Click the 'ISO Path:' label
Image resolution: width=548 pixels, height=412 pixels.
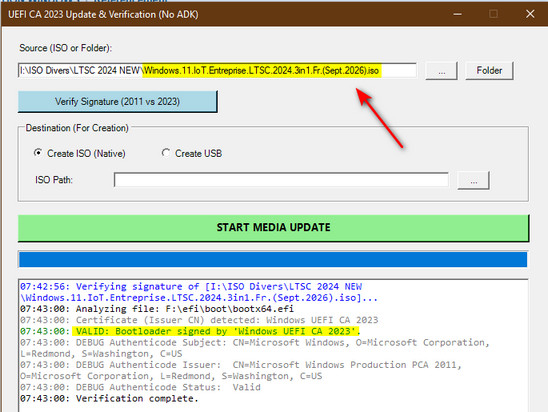pos(54,180)
